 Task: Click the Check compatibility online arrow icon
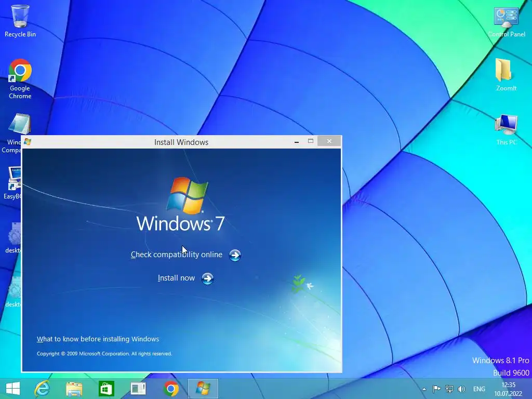coord(235,255)
